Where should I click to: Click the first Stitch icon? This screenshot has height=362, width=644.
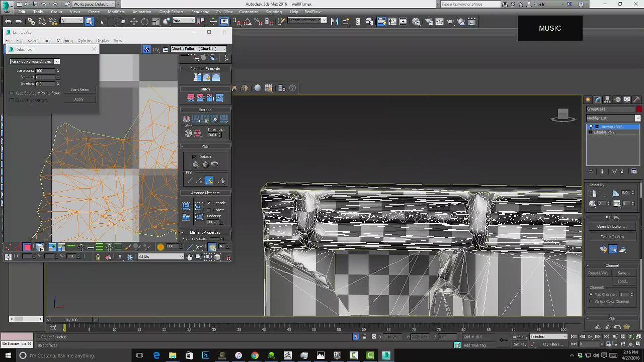[191, 98]
